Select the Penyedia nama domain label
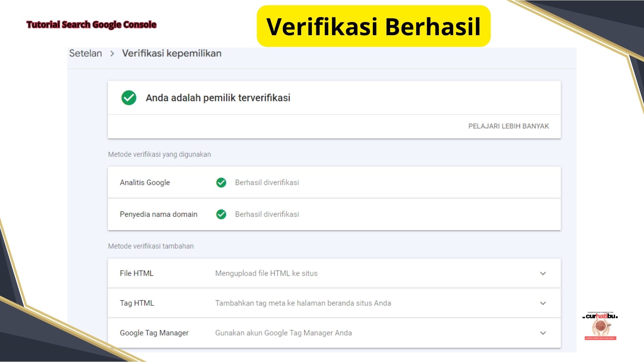Viewport: 644px width, 362px height. coord(158,214)
